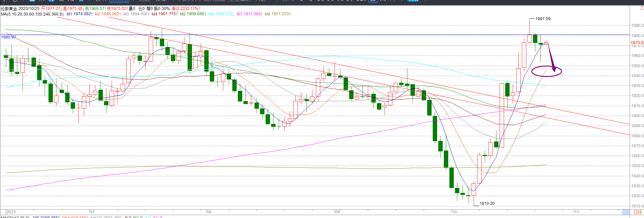Click the M8 1851.233 olive average label

pyautogui.click(x=278, y=14)
